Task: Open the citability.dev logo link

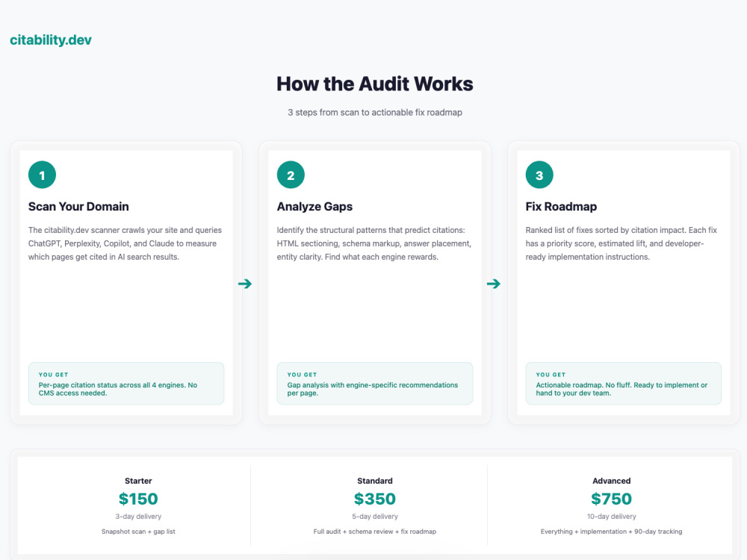Action: click(51, 40)
